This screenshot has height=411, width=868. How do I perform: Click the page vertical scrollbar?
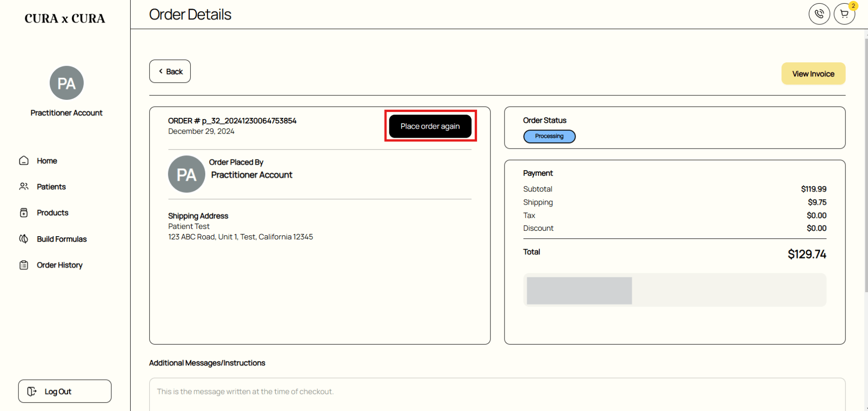pos(866,165)
